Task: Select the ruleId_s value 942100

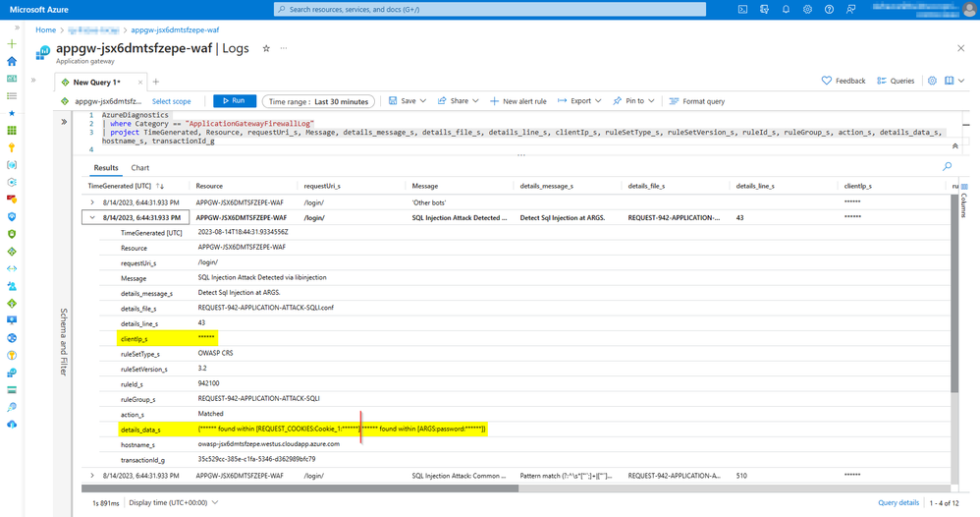Action: pos(209,383)
